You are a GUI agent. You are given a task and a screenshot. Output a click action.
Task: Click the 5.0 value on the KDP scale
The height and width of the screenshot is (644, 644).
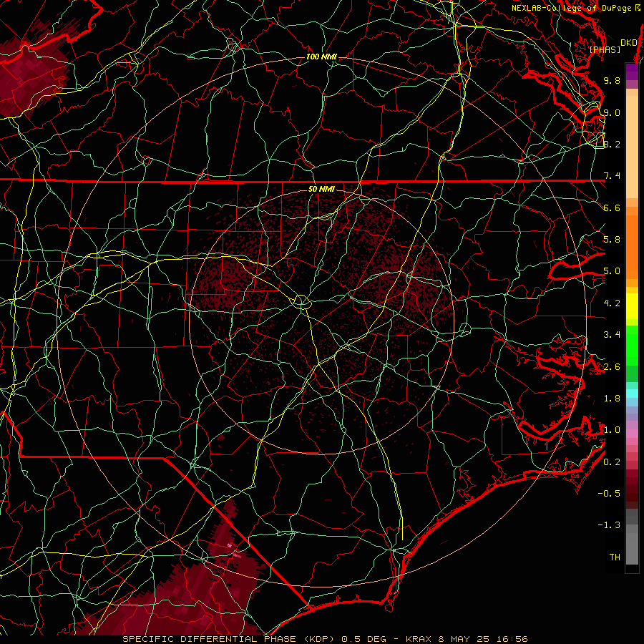(x=612, y=271)
